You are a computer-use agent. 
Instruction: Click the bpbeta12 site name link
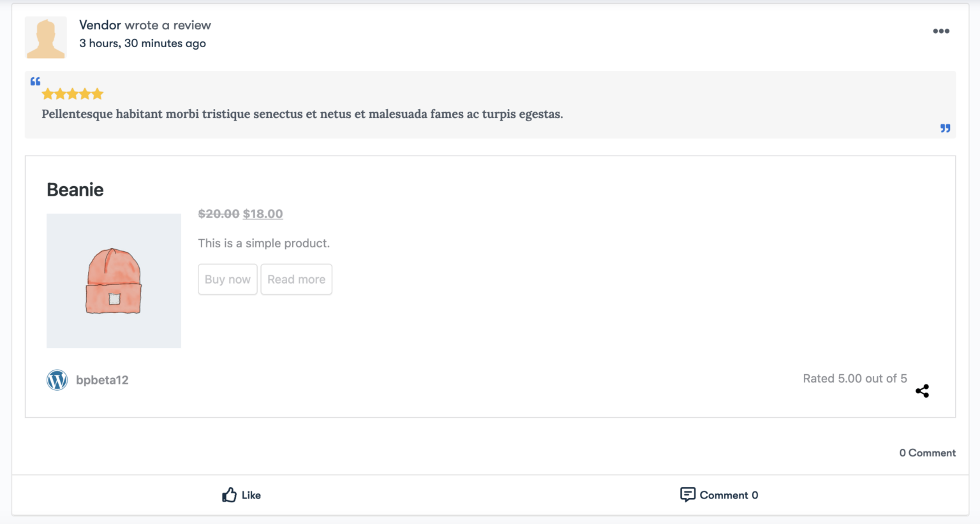pyautogui.click(x=102, y=380)
